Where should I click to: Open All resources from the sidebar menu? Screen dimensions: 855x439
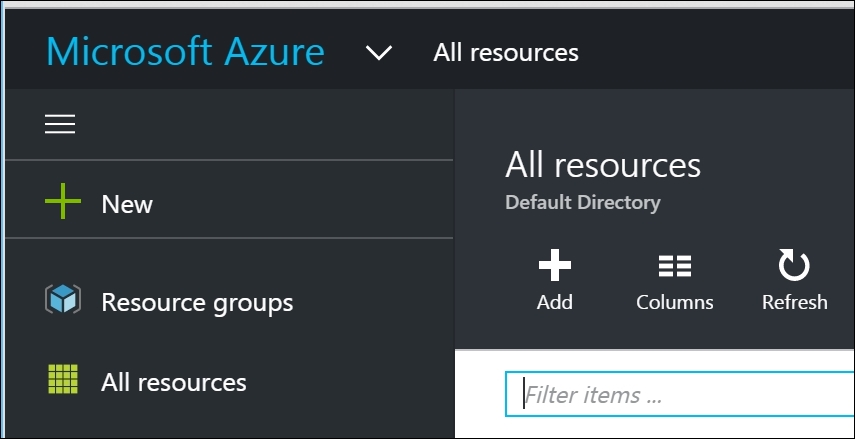(x=174, y=382)
